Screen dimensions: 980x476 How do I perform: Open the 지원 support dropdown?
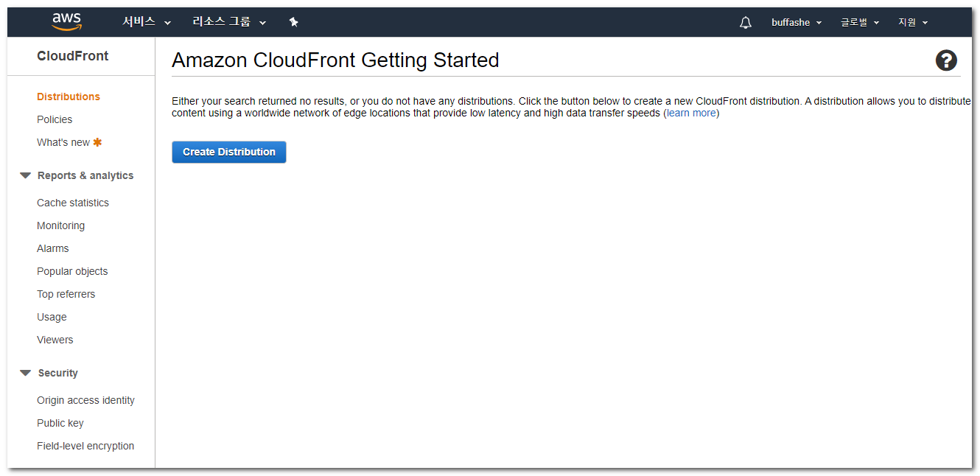[x=913, y=23]
